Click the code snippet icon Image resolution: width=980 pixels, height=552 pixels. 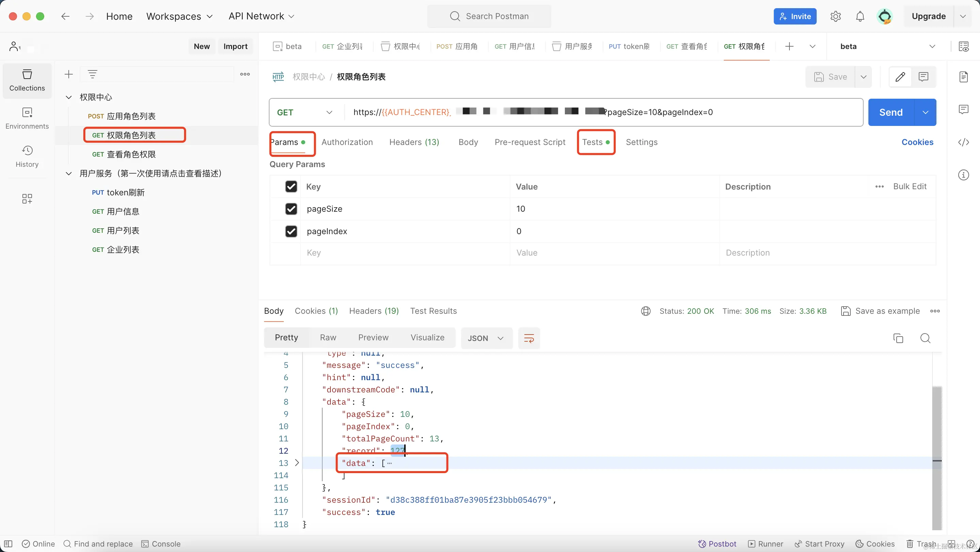(x=963, y=142)
